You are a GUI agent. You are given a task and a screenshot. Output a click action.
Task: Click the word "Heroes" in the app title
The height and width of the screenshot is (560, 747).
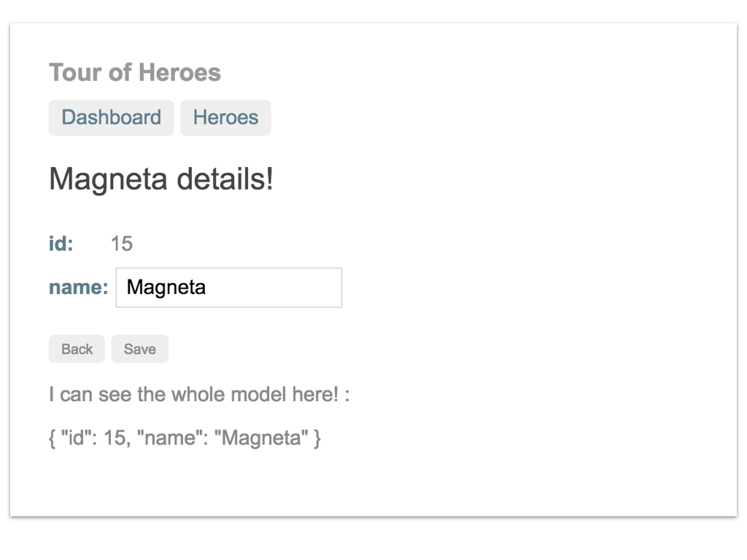point(179,72)
